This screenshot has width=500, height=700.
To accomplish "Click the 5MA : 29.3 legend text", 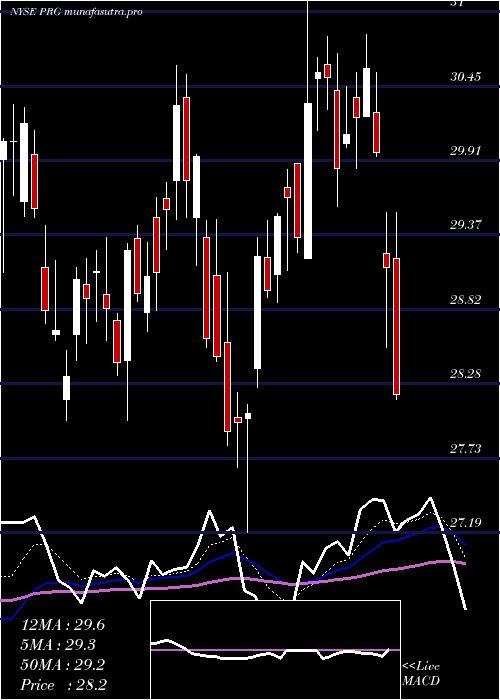I will point(58,645).
